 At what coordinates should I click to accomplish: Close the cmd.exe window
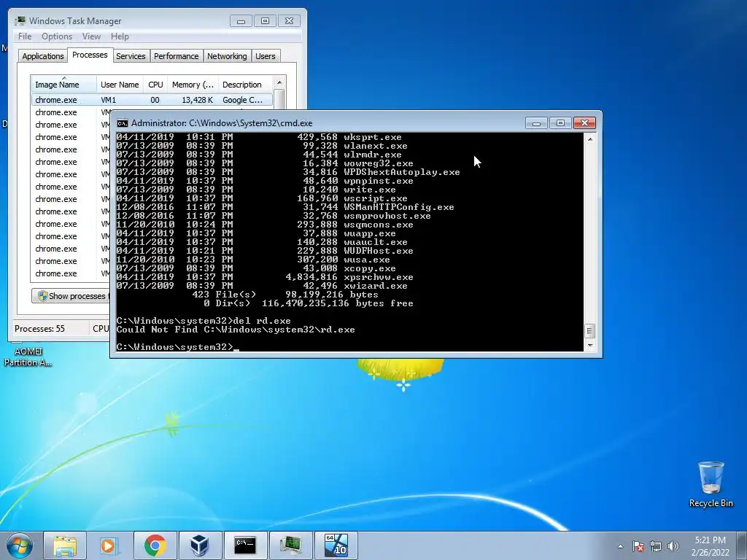pos(584,123)
